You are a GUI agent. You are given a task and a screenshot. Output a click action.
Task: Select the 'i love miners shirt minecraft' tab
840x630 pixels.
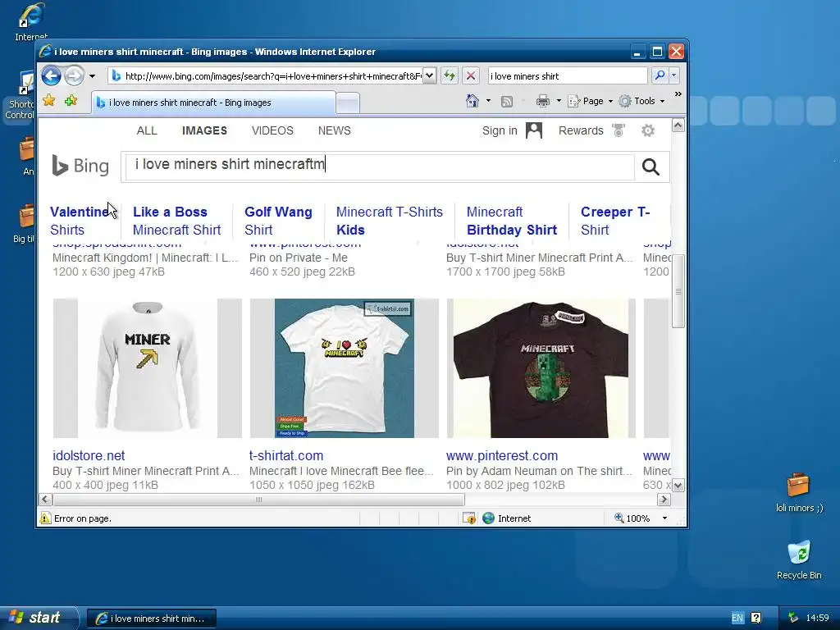point(213,103)
